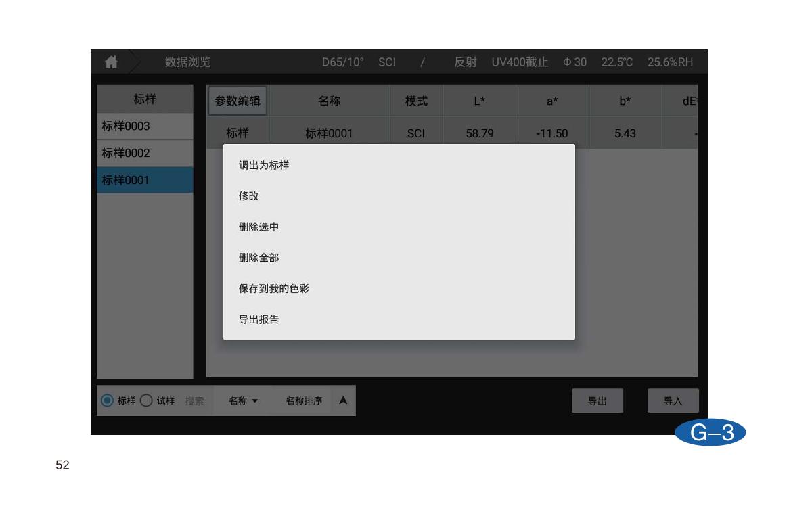812x506 pixels.
Task: Click the ascending sort arrow icon
Action: pyautogui.click(x=343, y=400)
